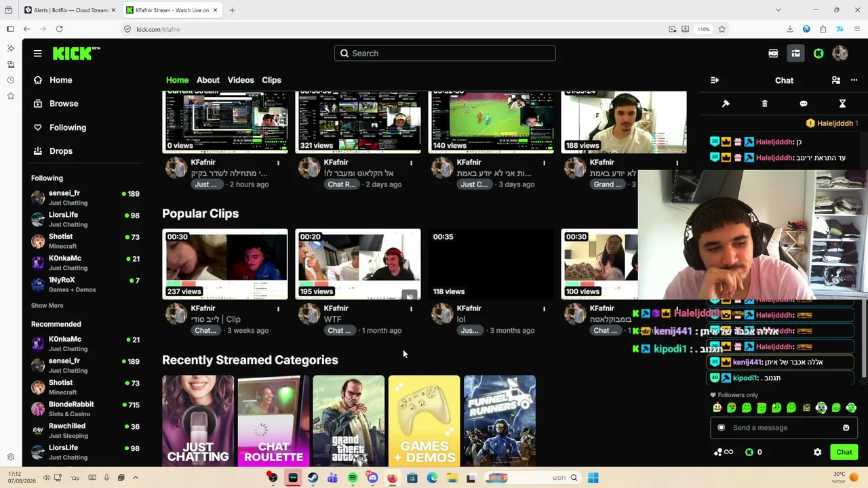Image resolution: width=868 pixels, height=488 pixels.
Task: Open options menu for the lol clip
Action: tap(544, 309)
